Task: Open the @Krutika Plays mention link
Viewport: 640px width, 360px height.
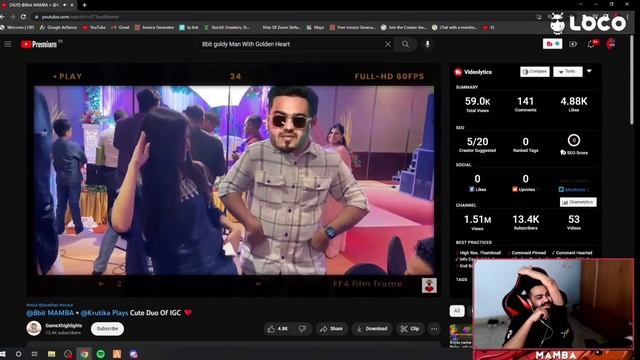Action: pyautogui.click(x=104, y=313)
